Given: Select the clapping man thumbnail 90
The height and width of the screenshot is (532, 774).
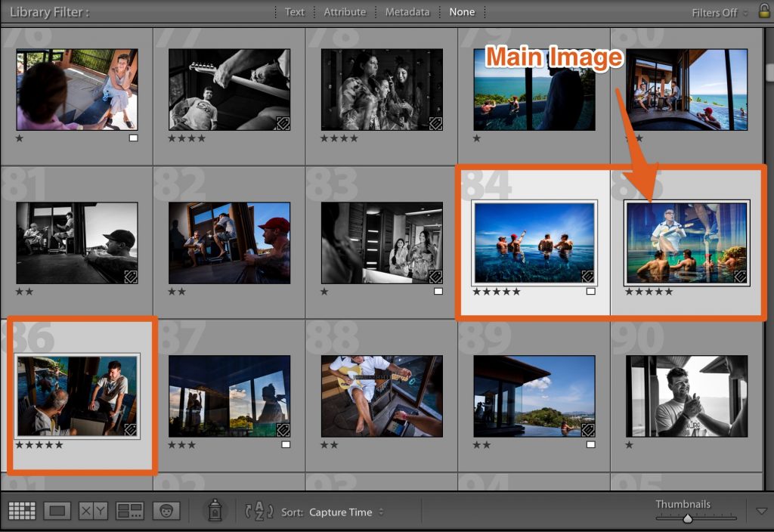Looking at the screenshot, I should (686, 396).
